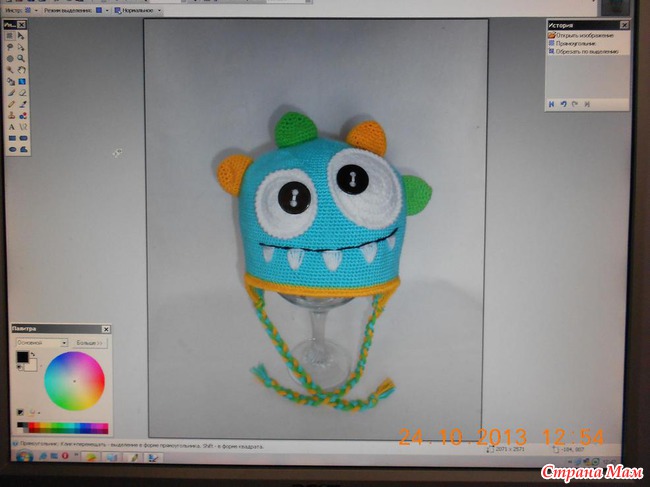
Task: Pick the Text tool
Action: point(11,127)
